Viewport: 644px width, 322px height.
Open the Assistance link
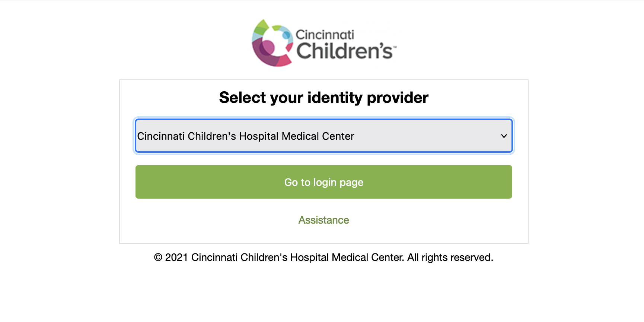tap(324, 220)
